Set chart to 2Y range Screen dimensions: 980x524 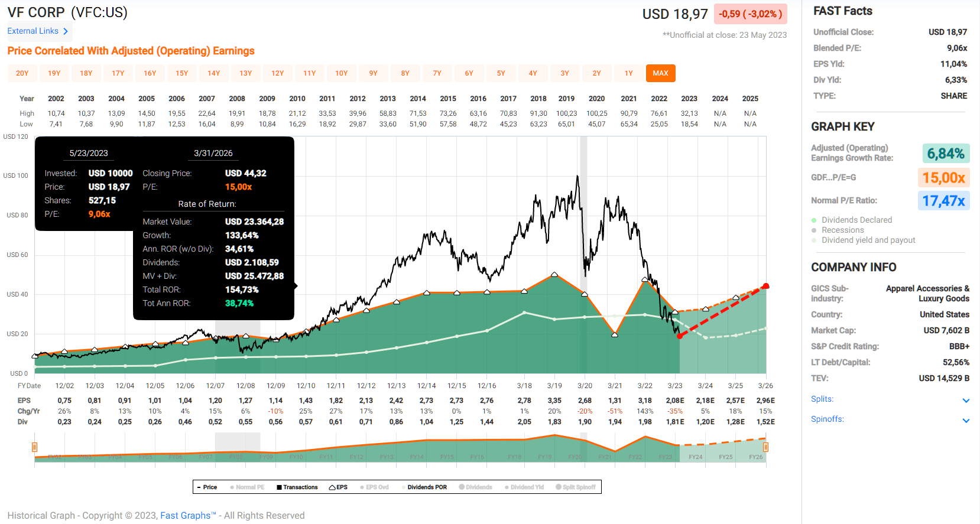tap(597, 73)
